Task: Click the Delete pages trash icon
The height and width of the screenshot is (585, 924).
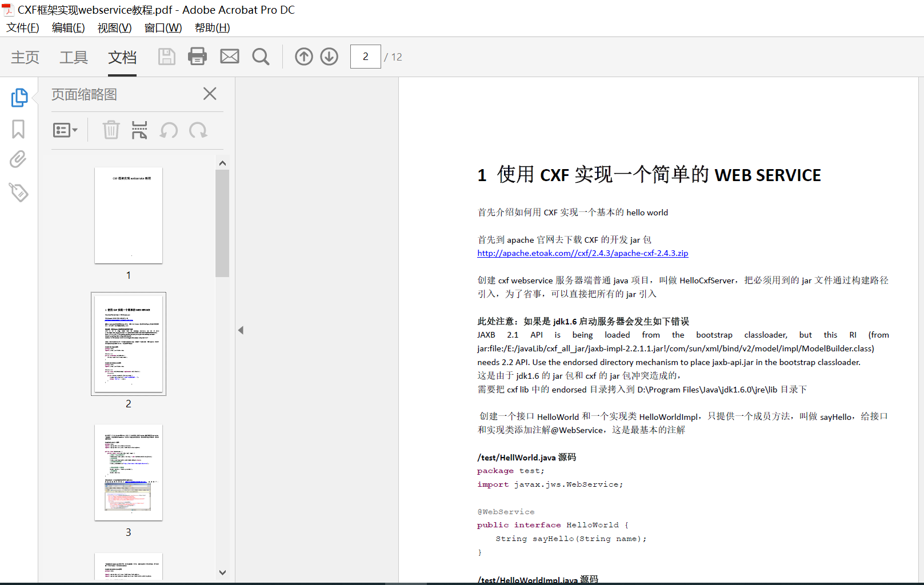Action: point(111,130)
